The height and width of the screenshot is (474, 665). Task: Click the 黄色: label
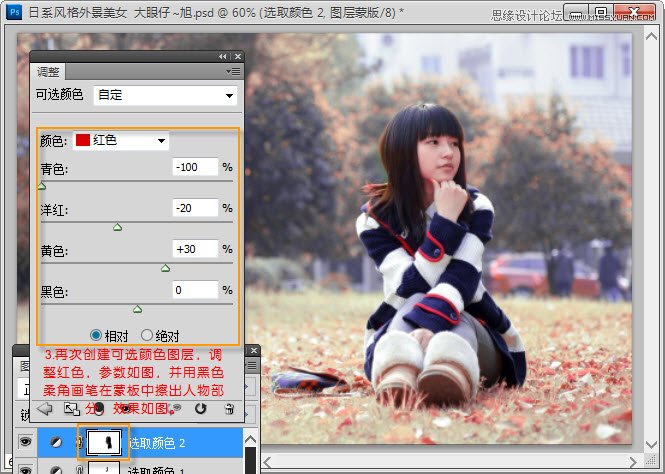tap(54, 251)
